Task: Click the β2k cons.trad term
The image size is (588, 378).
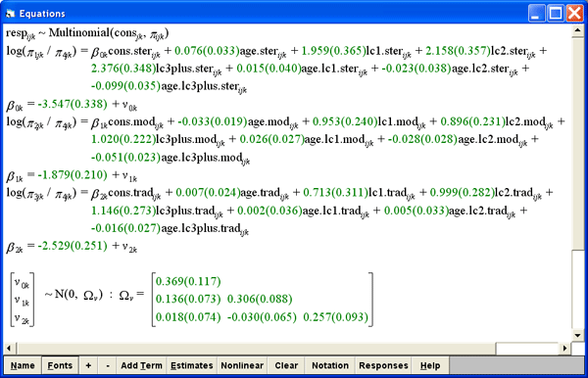Action: click(126, 194)
